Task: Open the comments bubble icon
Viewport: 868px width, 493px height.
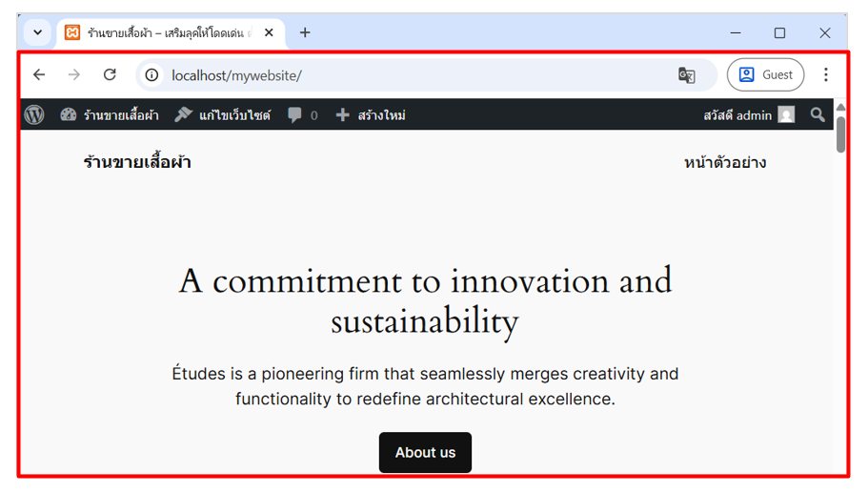Action: [301, 114]
